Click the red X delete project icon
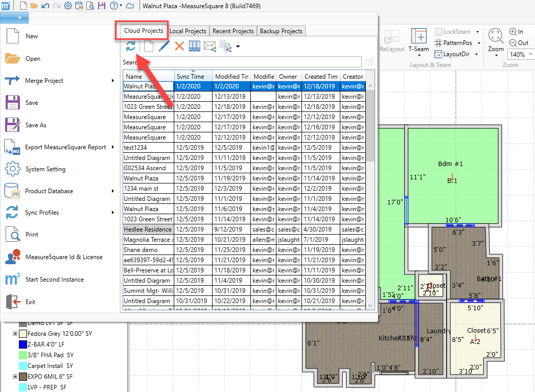 (179, 47)
